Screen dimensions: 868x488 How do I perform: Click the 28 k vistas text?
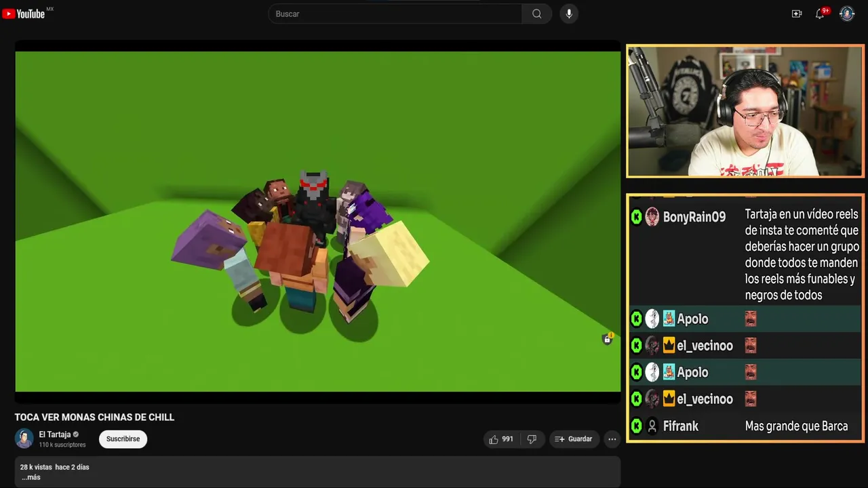click(x=36, y=467)
